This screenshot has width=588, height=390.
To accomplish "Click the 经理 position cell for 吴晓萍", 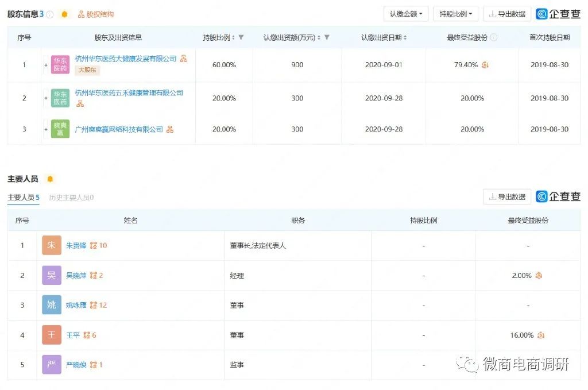I will (x=298, y=276).
